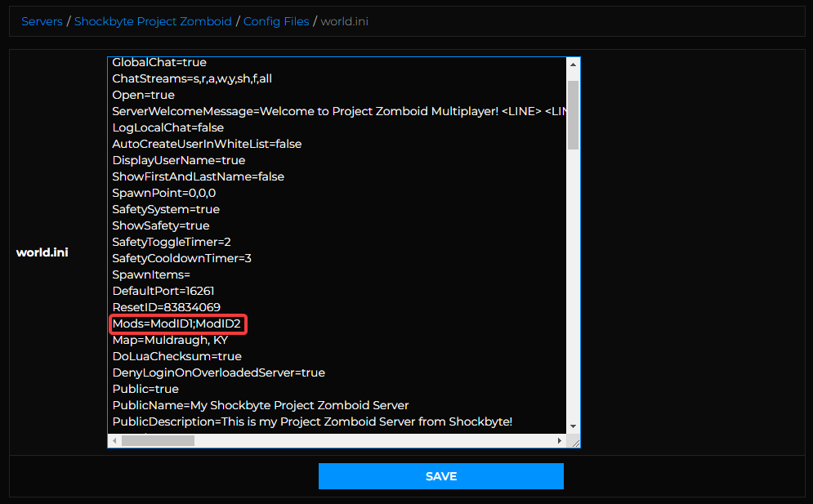Click the highlighted Mods=ModID1;ModID2 line
813x504 pixels.
click(176, 323)
